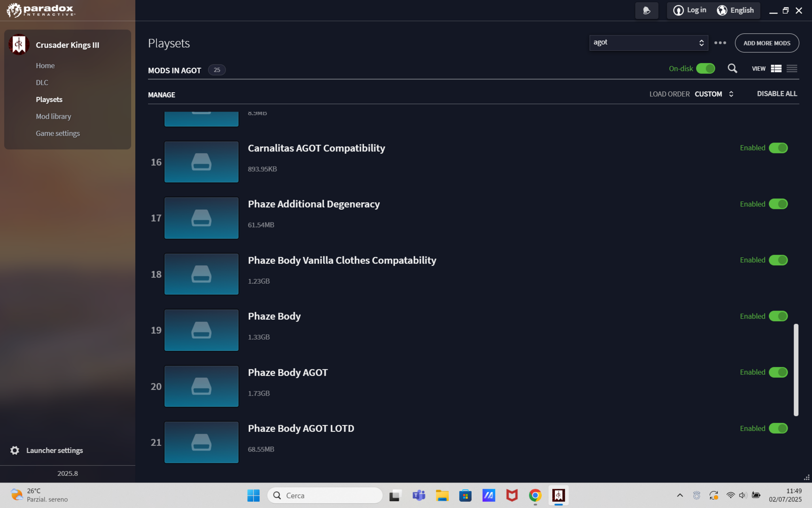Open Google Chrome from the taskbar
Viewport: 812px width, 508px height.
[535, 495]
